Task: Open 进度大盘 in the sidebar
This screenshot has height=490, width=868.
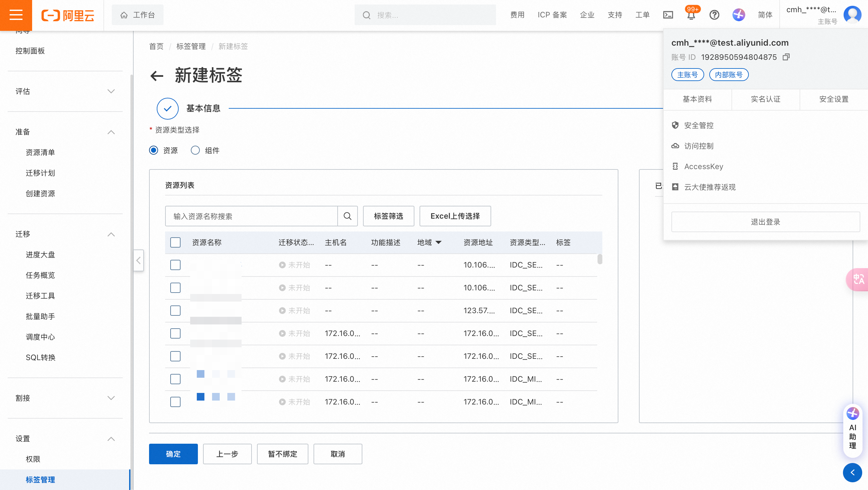Action: [x=40, y=255]
